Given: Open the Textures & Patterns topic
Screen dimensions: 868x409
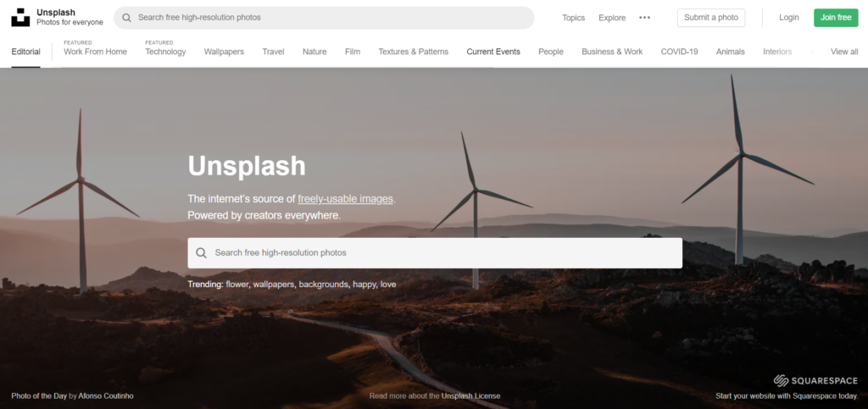Looking at the screenshot, I should click(414, 52).
